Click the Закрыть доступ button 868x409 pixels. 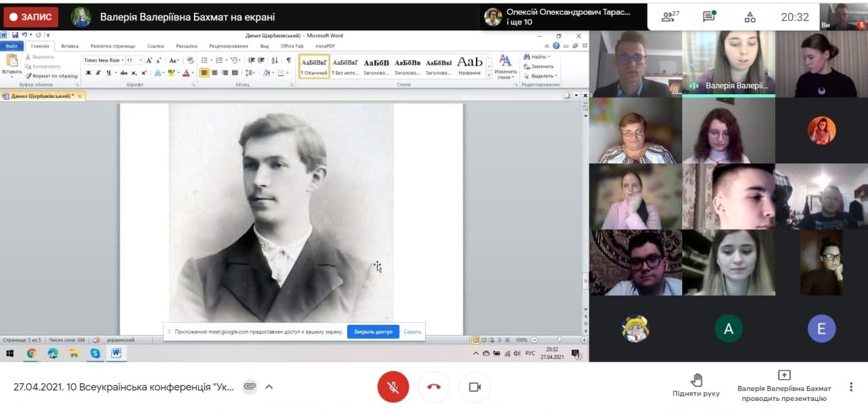coord(373,332)
